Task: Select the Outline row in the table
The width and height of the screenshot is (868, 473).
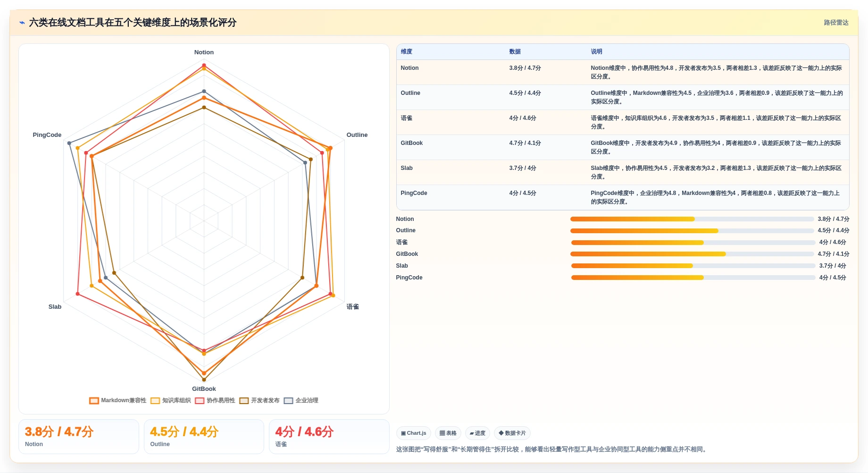Action: coord(623,97)
